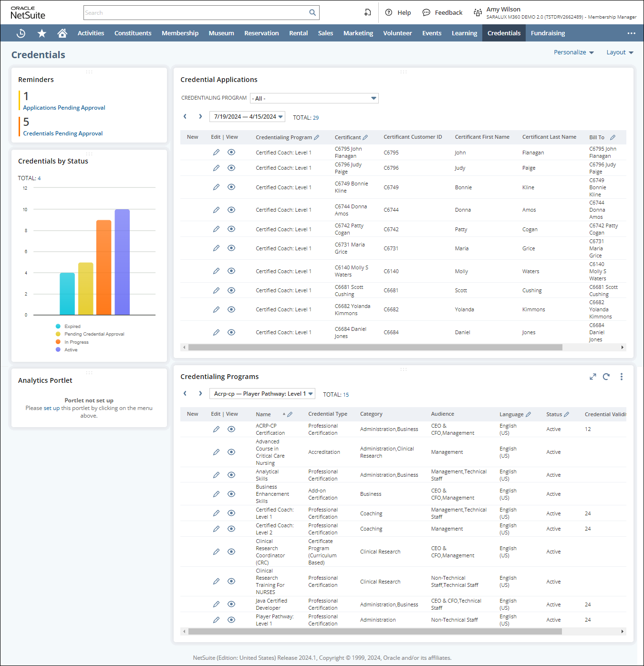View the C6742 Patty Cogan application
This screenshot has width=644, height=666.
tap(231, 229)
